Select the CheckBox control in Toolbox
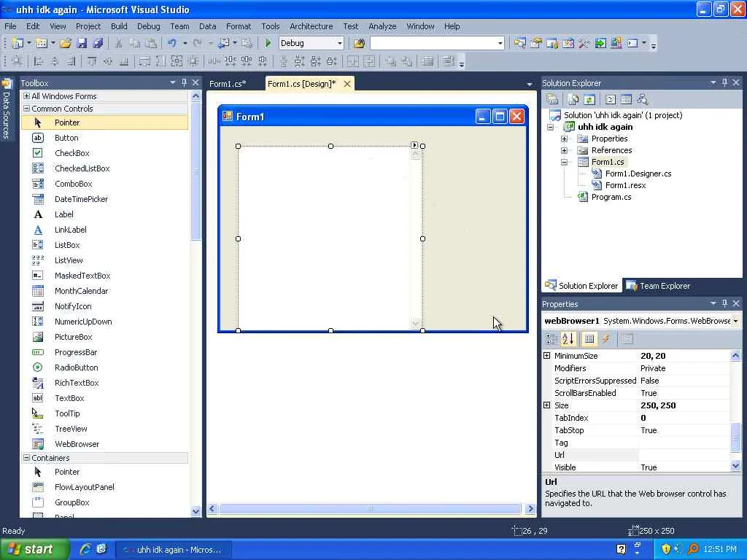Image resolution: width=747 pixels, height=560 pixels. [x=71, y=153]
